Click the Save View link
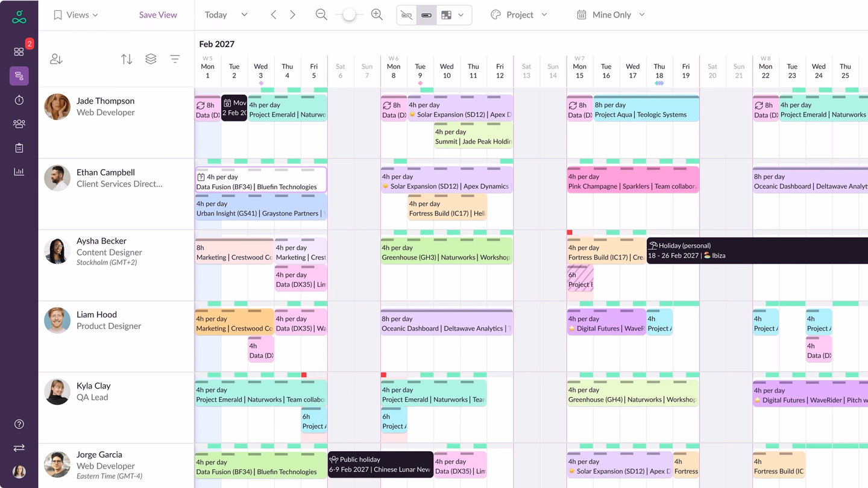The height and width of the screenshot is (488, 868). click(x=157, y=14)
